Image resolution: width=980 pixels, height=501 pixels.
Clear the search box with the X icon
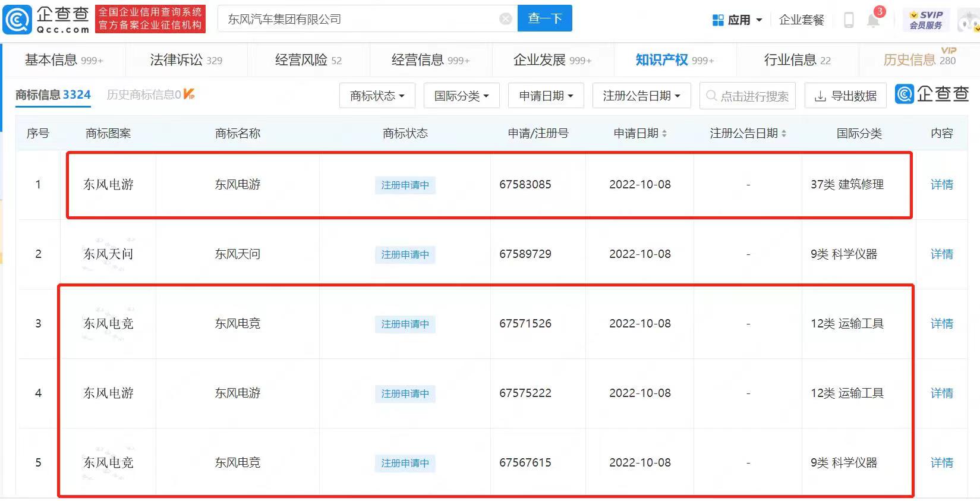(506, 19)
